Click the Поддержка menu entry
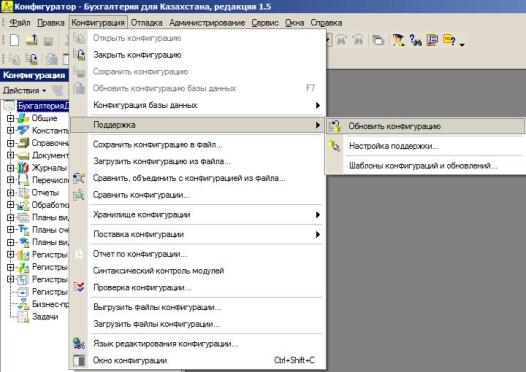Viewport: 526px width, 372px height. point(198,125)
